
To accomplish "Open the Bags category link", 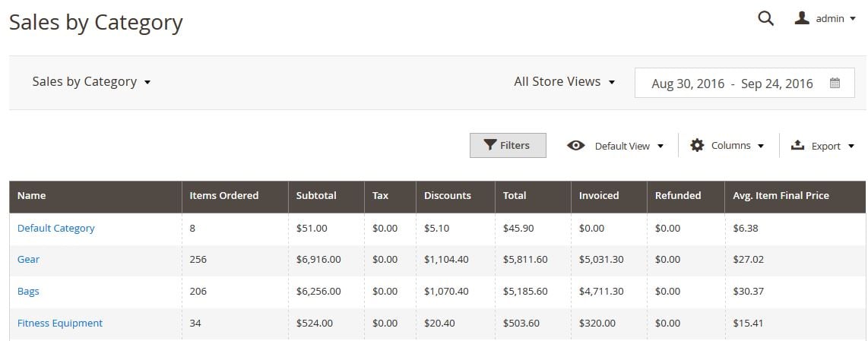I will click(28, 291).
